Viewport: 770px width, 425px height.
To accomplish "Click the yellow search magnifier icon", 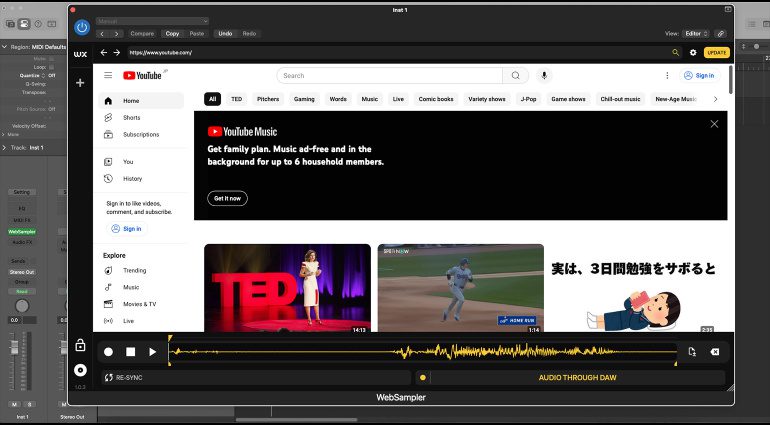I will click(676, 53).
